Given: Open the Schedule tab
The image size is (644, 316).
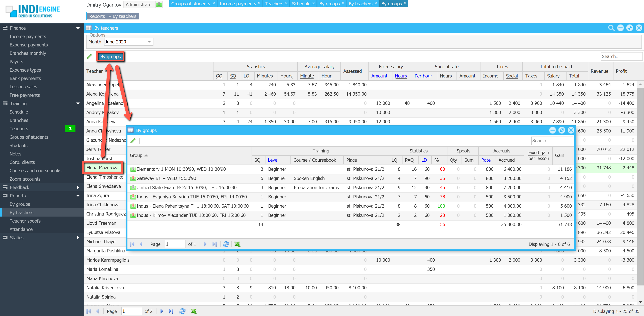Looking at the screenshot, I should point(301,4).
